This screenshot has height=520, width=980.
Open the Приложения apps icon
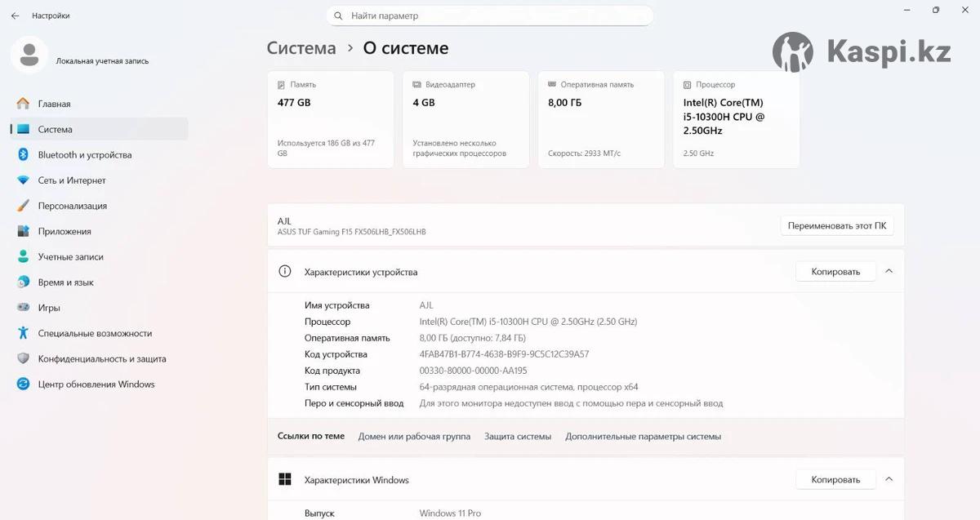click(x=23, y=232)
